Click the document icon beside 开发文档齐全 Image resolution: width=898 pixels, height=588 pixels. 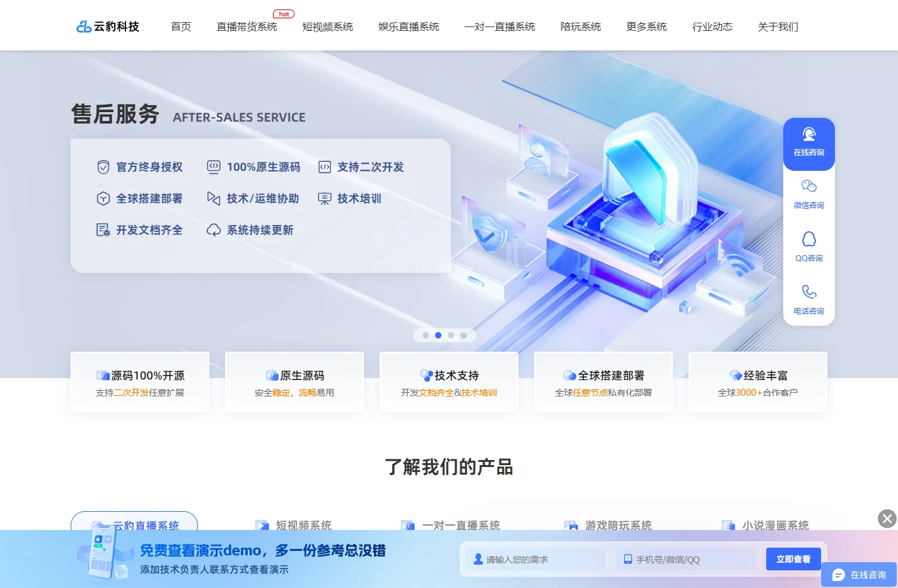click(103, 230)
